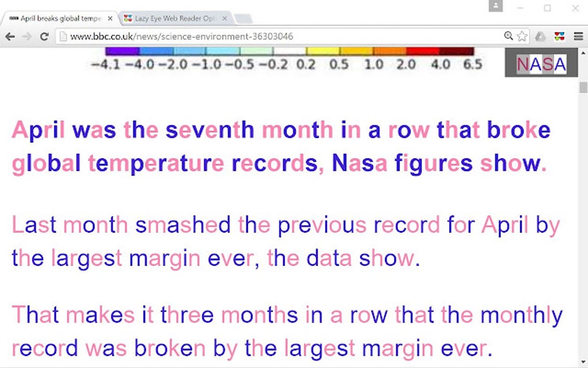This screenshot has width=588, height=368.
Task: Click the forward navigation arrow
Action: click(x=26, y=36)
